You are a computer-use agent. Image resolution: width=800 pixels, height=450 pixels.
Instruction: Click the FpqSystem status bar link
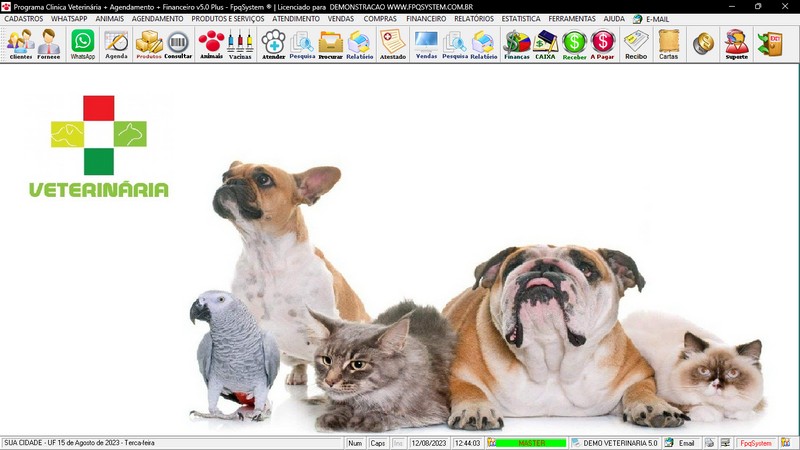click(x=756, y=443)
